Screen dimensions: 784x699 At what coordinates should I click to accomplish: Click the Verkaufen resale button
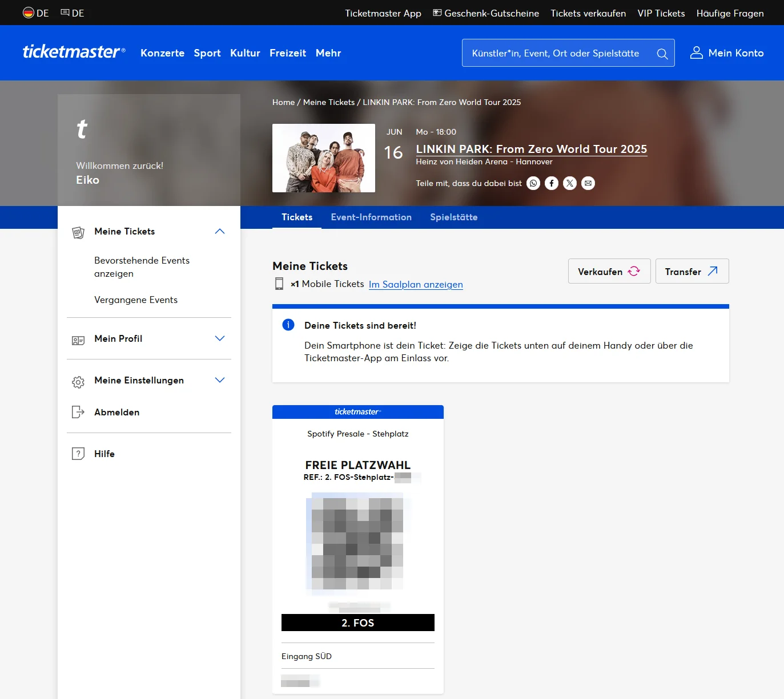[x=609, y=271]
